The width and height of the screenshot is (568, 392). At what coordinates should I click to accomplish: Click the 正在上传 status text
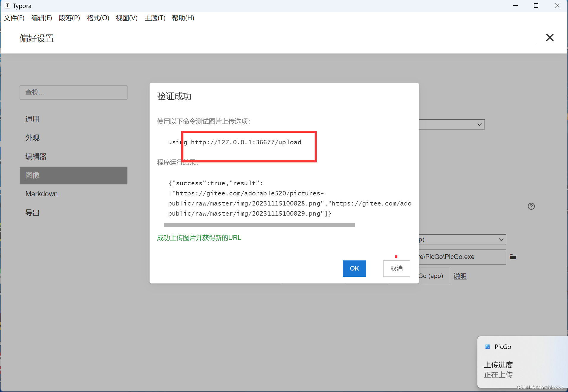pos(498,375)
